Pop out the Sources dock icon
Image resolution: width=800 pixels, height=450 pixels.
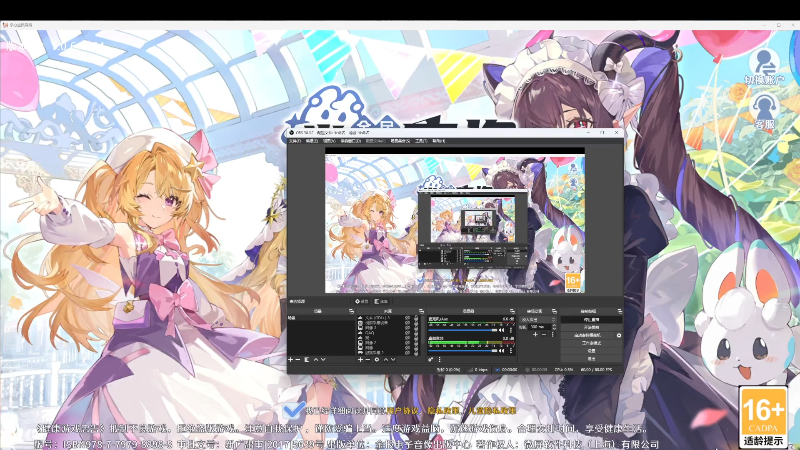(421, 311)
